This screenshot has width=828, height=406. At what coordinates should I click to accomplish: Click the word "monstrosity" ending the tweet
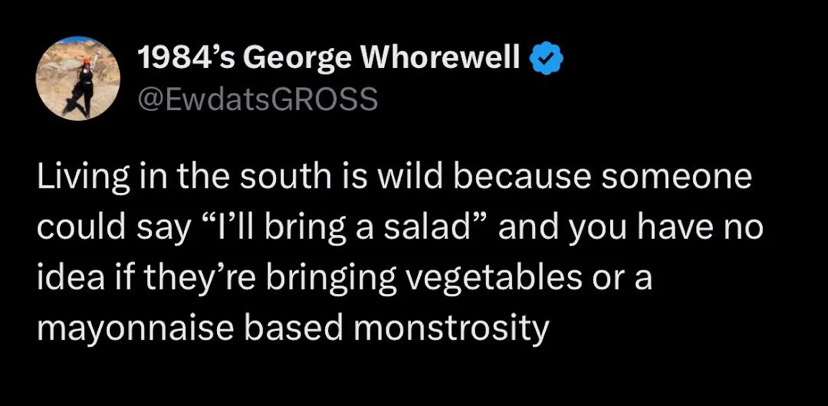click(x=449, y=331)
